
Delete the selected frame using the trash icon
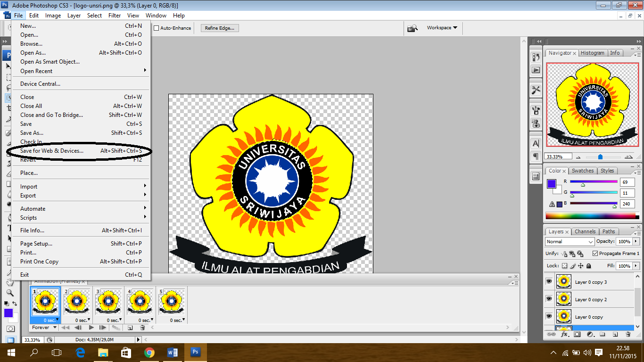coord(142,328)
